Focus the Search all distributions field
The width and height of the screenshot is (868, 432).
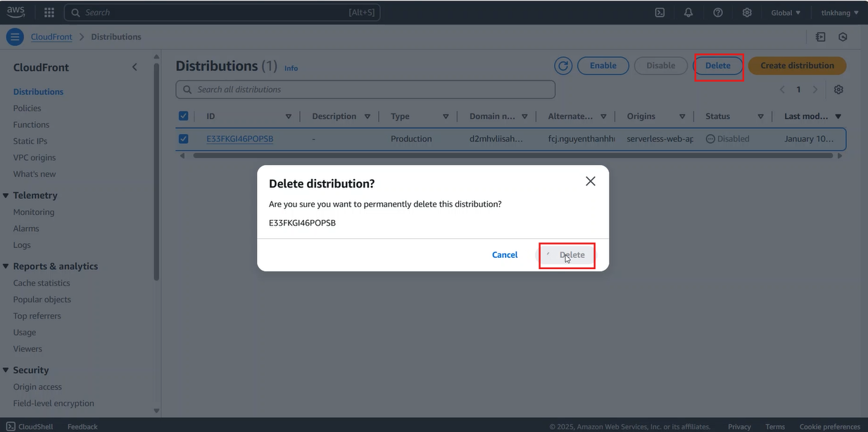[x=365, y=90]
